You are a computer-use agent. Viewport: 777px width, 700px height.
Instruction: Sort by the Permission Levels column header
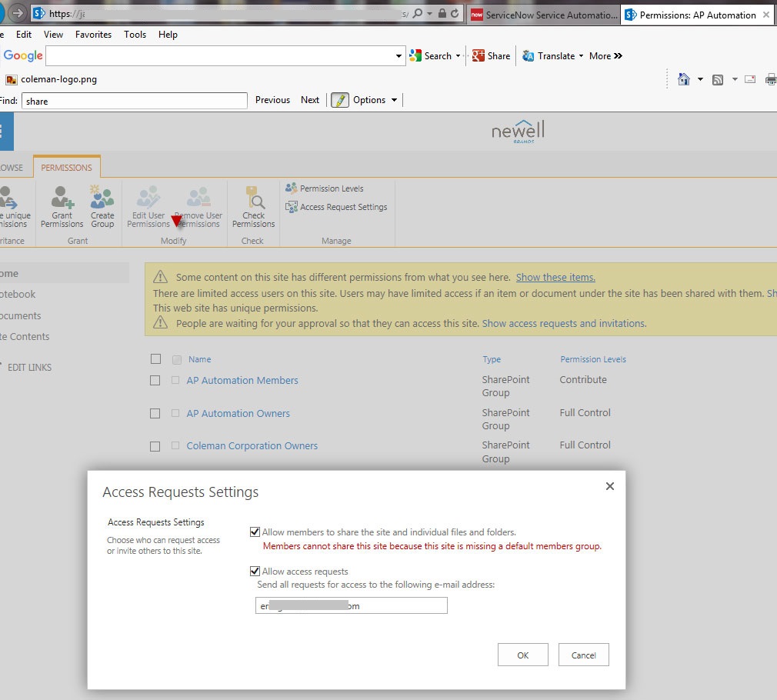click(x=593, y=359)
